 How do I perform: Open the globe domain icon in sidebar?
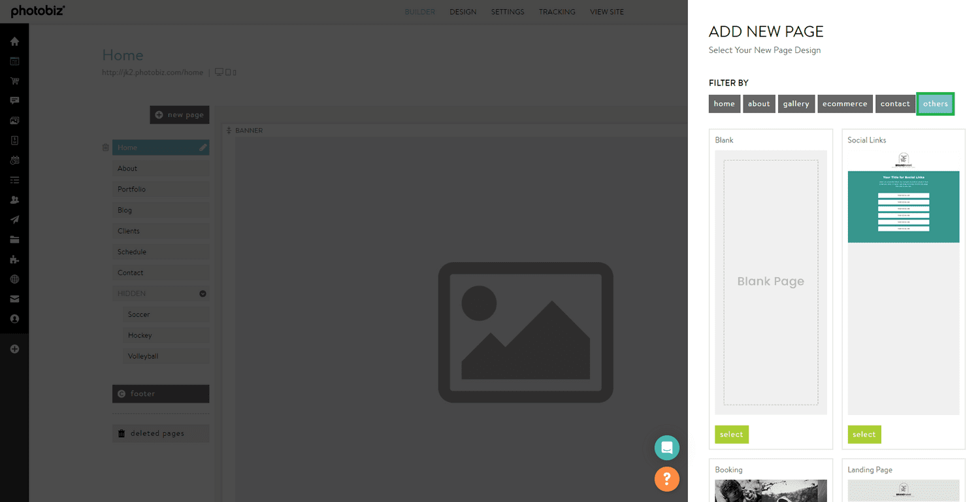pos(14,279)
